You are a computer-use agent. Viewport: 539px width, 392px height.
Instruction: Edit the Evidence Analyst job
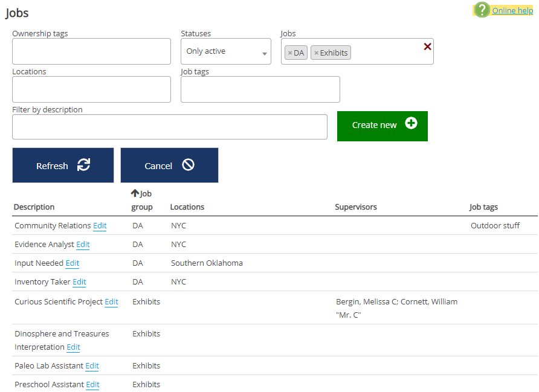pyautogui.click(x=83, y=245)
